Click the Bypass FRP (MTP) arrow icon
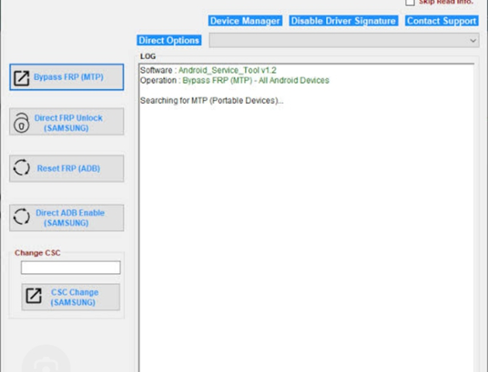This screenshot has width=488, height=372. (21, 78)
